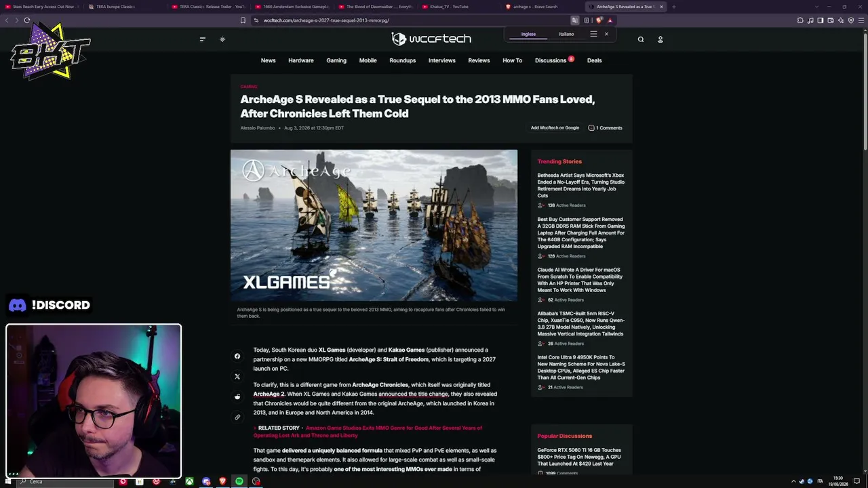Open the Hardware menu item
The image size is (868, 488).
[300, 60]
